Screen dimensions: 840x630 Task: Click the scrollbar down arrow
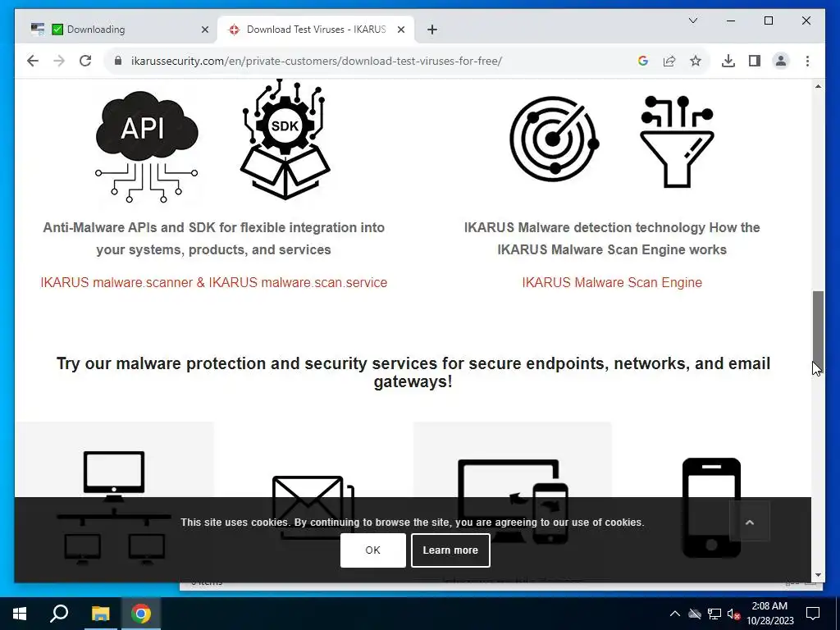818,575
